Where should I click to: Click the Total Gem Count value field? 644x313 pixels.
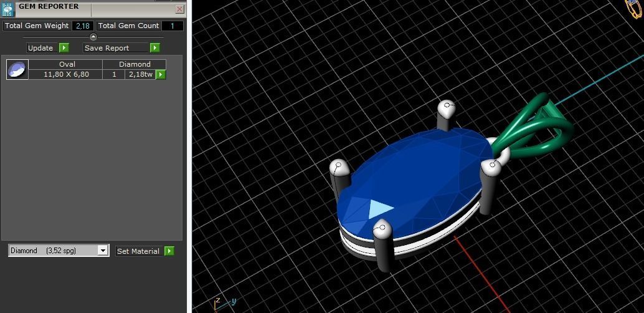[x=172, y=26]
